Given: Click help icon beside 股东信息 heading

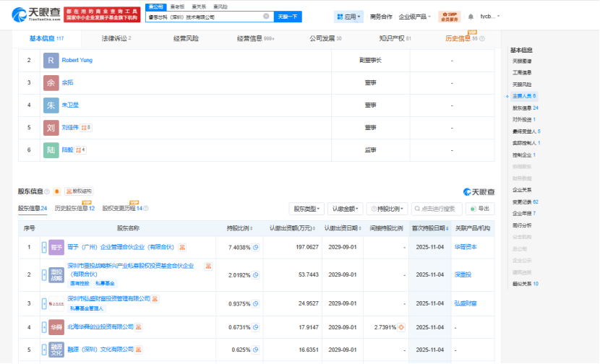Looking at the screenshot, I should pos(47,191).
